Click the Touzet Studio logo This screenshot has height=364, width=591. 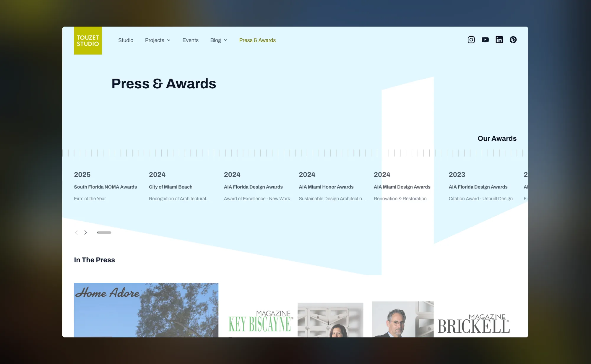88,40
